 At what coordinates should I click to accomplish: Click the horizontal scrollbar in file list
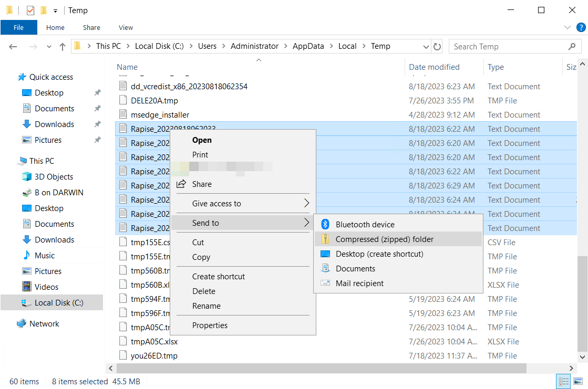pyautogui.click(x=322, y=369)
